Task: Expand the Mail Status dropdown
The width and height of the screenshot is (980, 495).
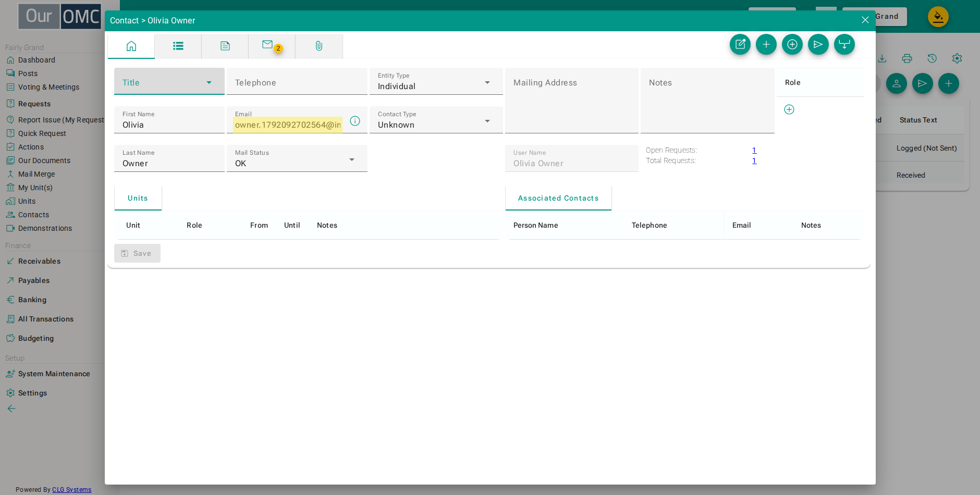Action: click(297, 158)
